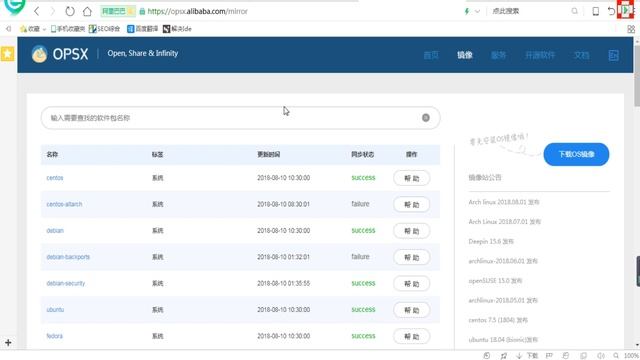Open the debian mirror link
Screen dimensions: 640x360
[x=55, y=231]
